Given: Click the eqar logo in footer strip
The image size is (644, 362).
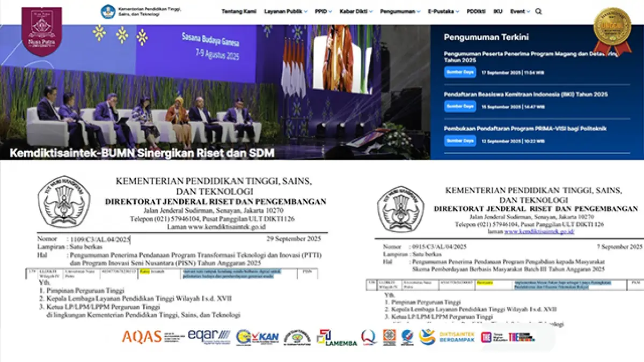Looking at the screenshot, I should [x=209, y=336].
